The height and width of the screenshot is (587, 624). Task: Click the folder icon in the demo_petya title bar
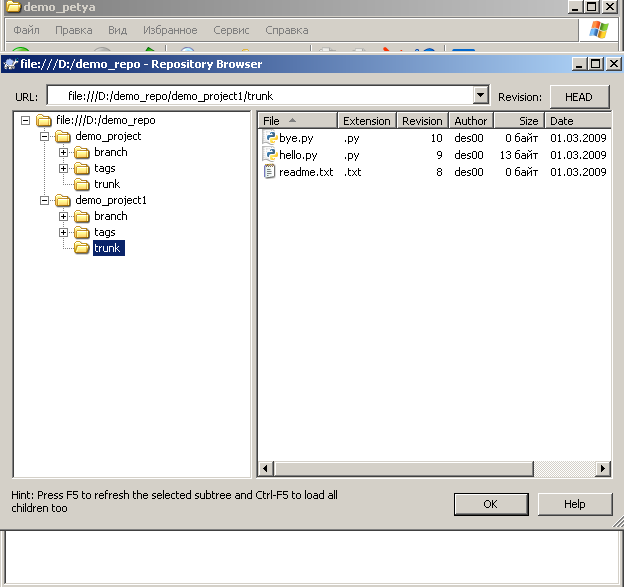coord(14,7)
